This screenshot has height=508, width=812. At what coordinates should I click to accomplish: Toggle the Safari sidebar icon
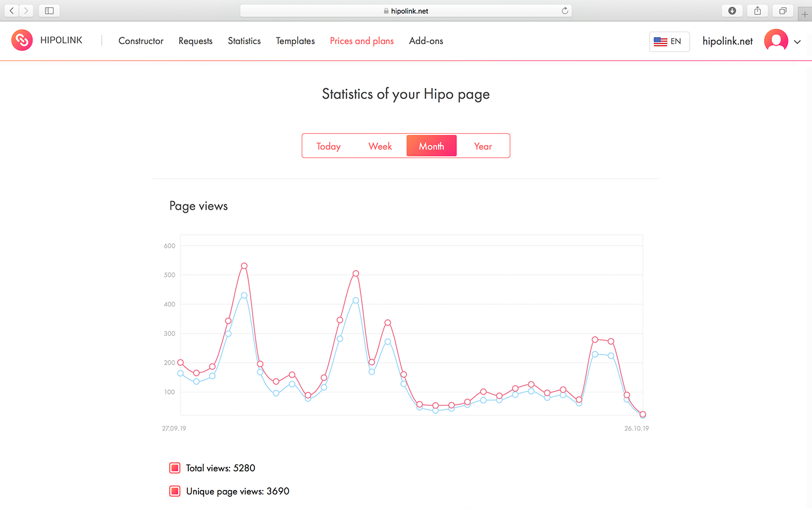[49, 11]
